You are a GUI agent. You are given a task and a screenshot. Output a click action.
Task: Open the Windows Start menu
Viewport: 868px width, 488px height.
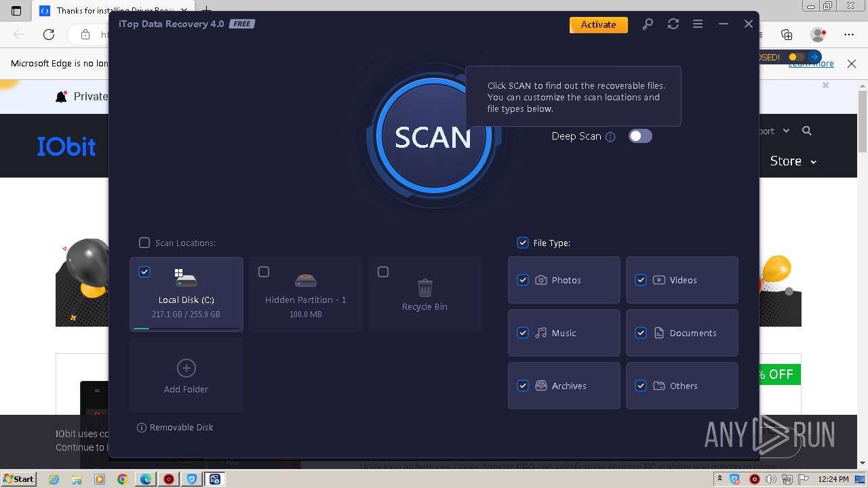(x=18, y=479)
